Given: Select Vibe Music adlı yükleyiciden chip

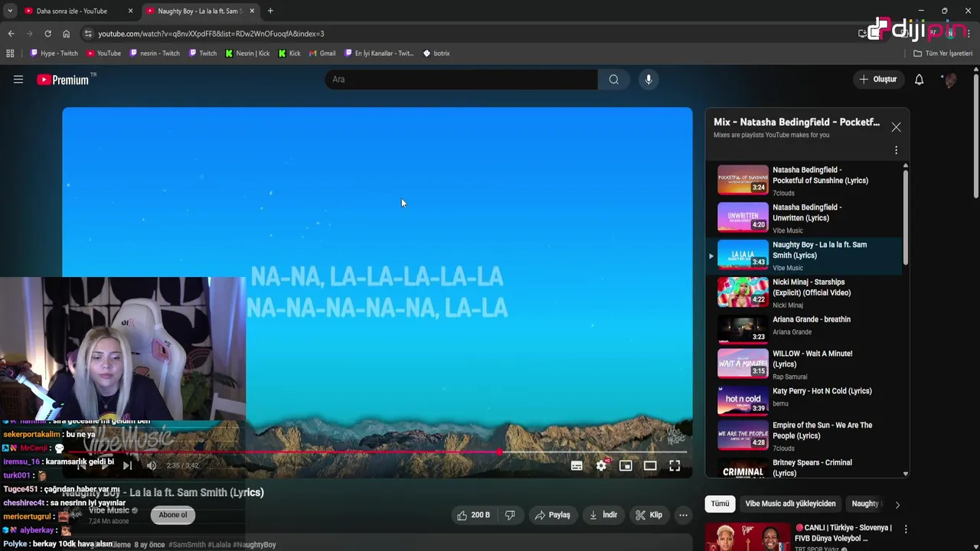Looking at the screenshot, I should click(x=790, y=504).
